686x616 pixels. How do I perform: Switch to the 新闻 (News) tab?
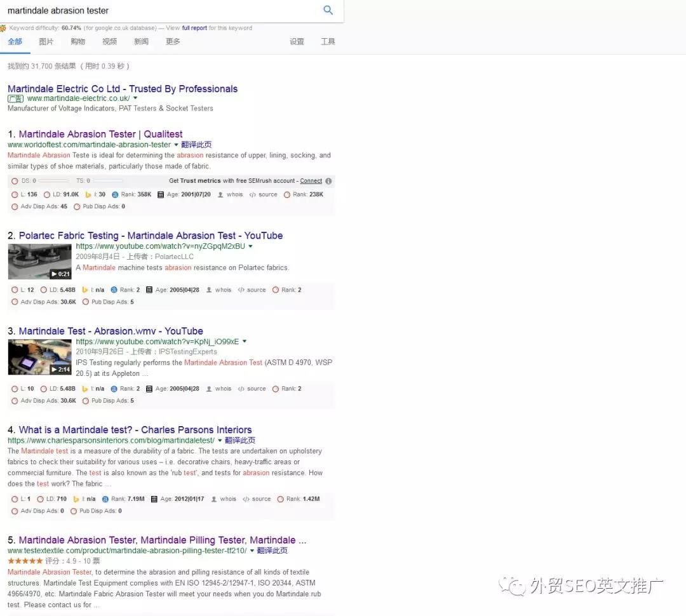[x=141, y=41]
